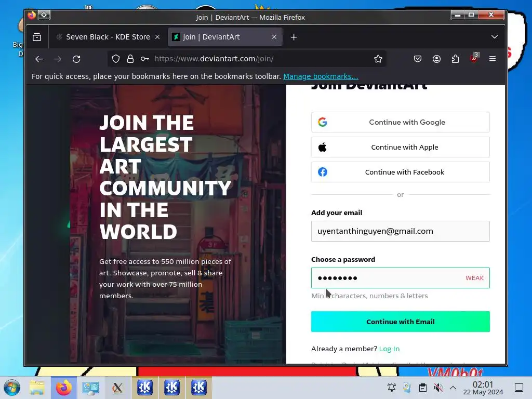This screenshot has width=532, height=399.
Task: Close the Seven Black KDE Store tab
Action: [x=157, y=37]
